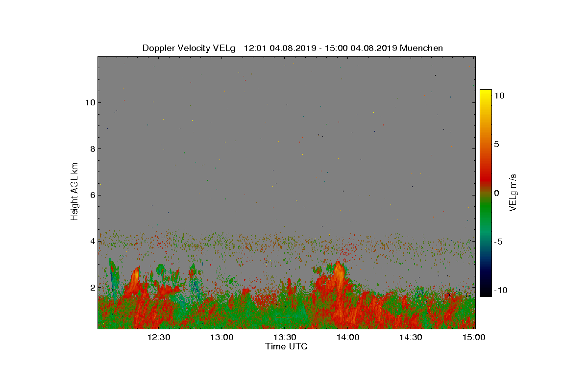Click the '15:00' time tick label

[474, 337]
